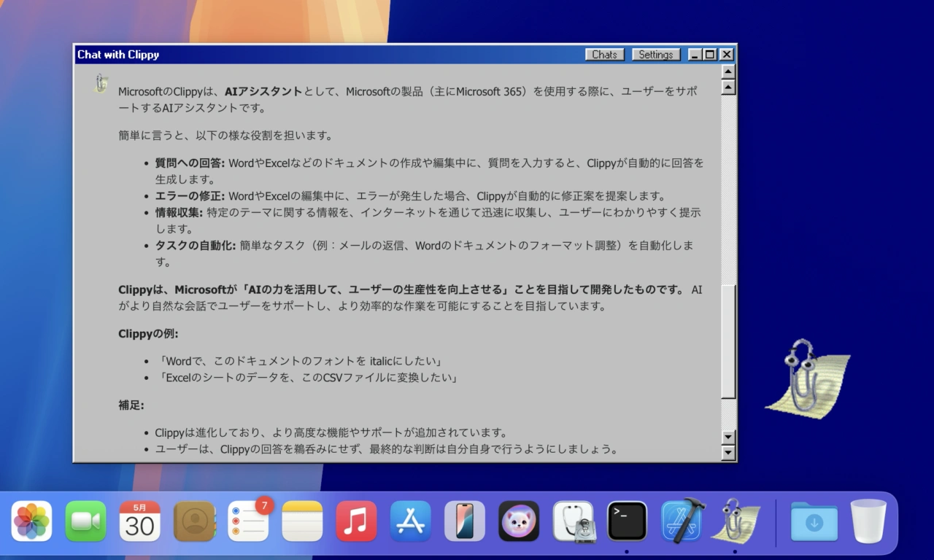Click the scroll-up arrow of the chat scrollbar
934x560 pixels.
[728, 71]
